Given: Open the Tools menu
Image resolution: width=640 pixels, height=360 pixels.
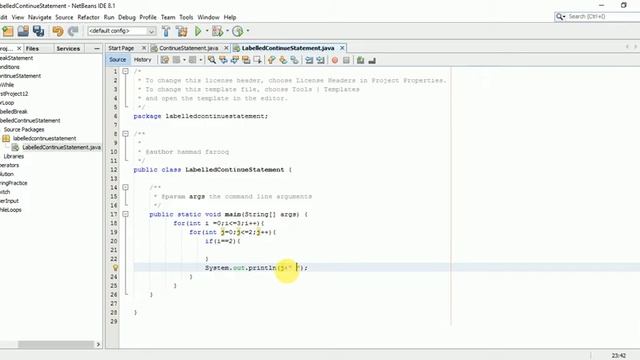Looking at the screenshot, I should click(x=186, y=17).
